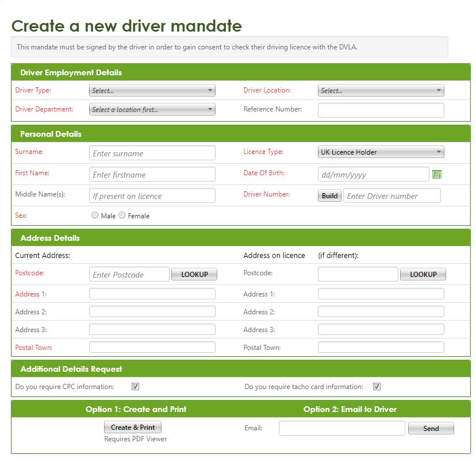
Task: Click LOOKUP for current address postcode
Action: point(194,275)
